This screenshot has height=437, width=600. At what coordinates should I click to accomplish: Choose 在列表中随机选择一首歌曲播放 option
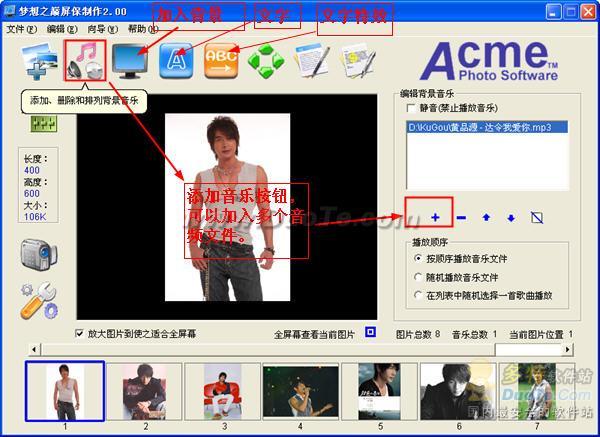[418, 295]
